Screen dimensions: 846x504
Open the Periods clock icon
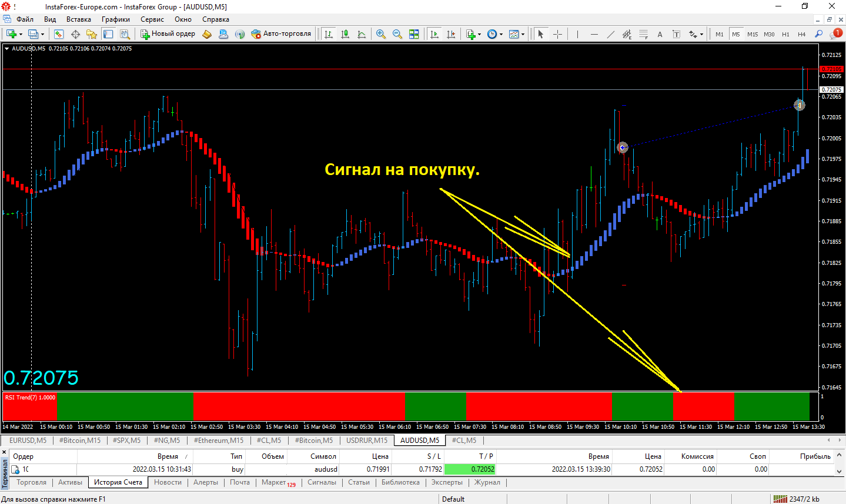(492, 34)
